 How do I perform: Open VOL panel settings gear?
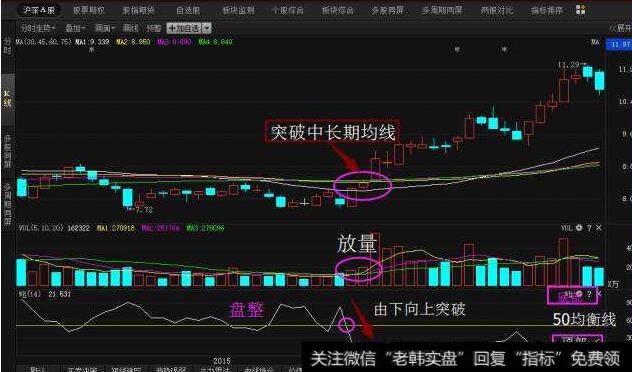(x=579, y=228)
